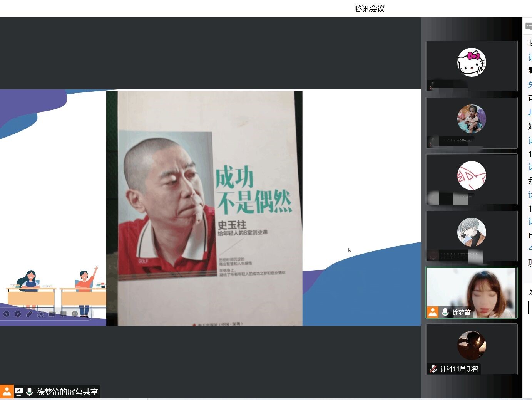Click the chat bubble icon at panel top
The height and width of the screenshot is (400, 532).
click(x=529, y=26)
